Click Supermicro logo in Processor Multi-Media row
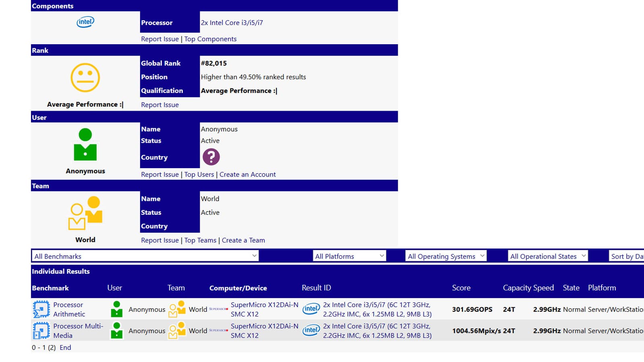 pos(219,330)
